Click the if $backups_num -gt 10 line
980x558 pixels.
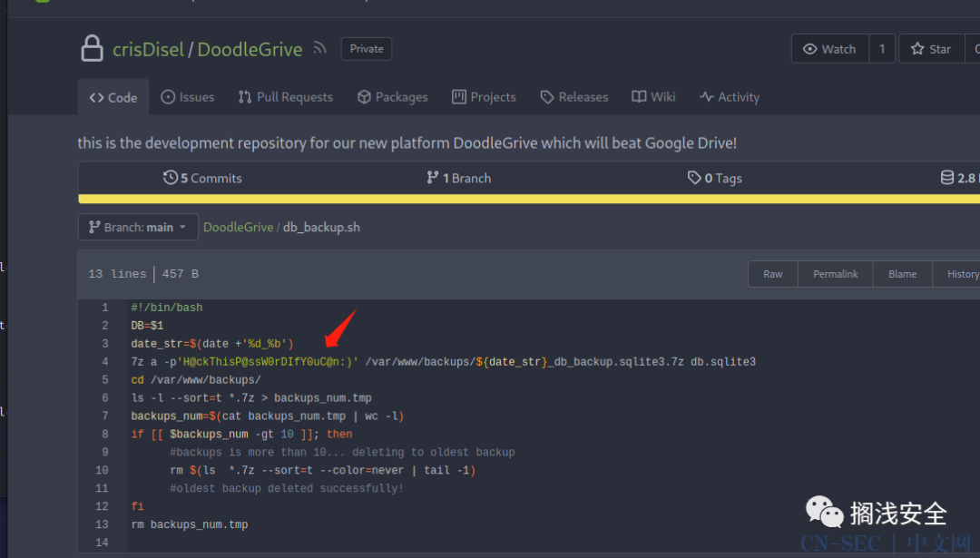241,435
